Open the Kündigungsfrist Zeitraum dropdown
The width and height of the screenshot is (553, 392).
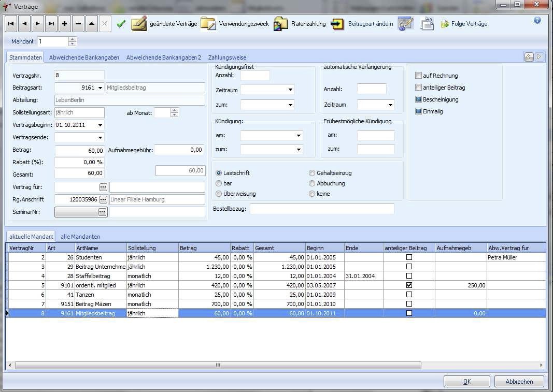click(x=290, y=90)
